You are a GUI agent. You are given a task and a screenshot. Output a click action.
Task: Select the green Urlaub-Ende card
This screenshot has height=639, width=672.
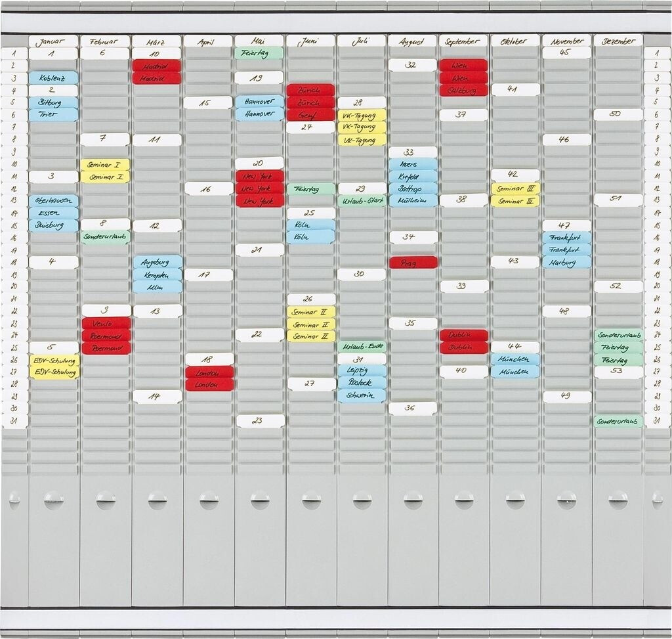pos(362,347)
